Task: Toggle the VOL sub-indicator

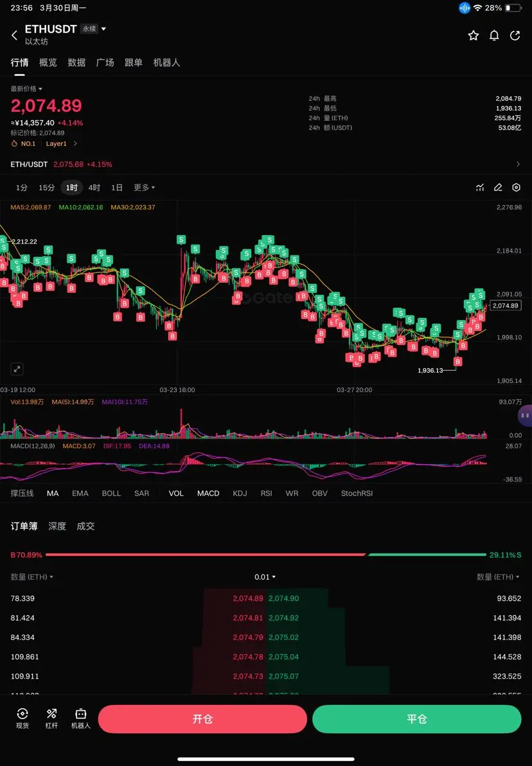Action: [176, 494]
